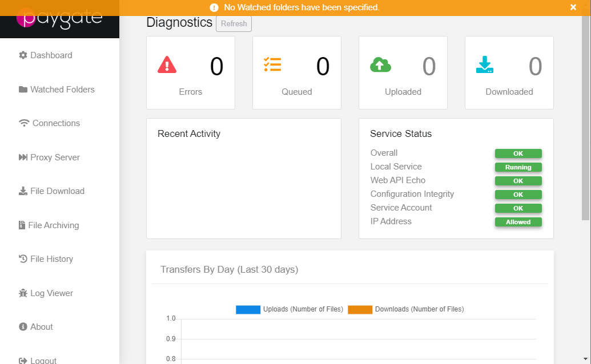Image resolution: width=591 pixels, height=364 pixels.
Task: Click the scrollbar down arrow
Action: pyautogui.click(x=585, y=359)
